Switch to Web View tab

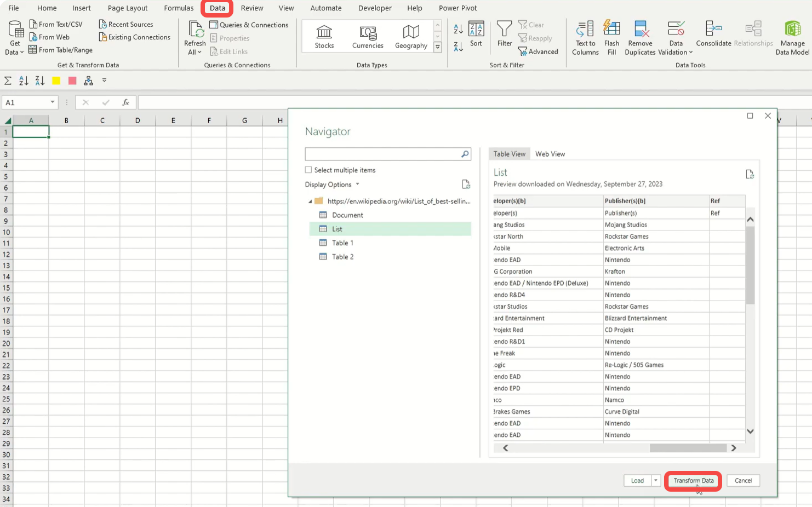(x=550, y=154)
